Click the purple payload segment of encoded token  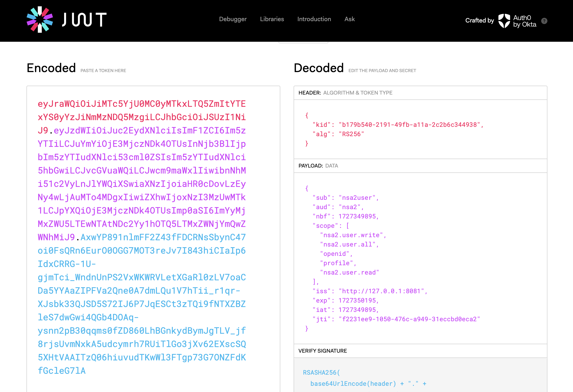142,184
